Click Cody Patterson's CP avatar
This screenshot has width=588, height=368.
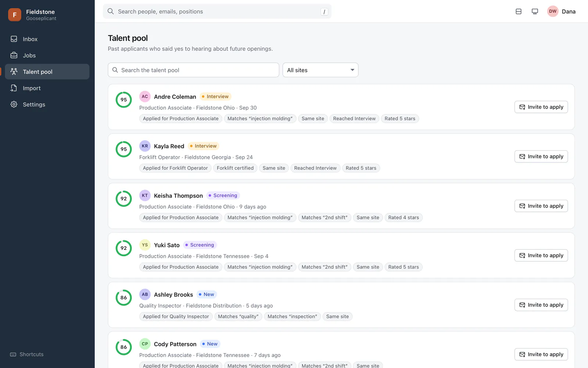145,344
